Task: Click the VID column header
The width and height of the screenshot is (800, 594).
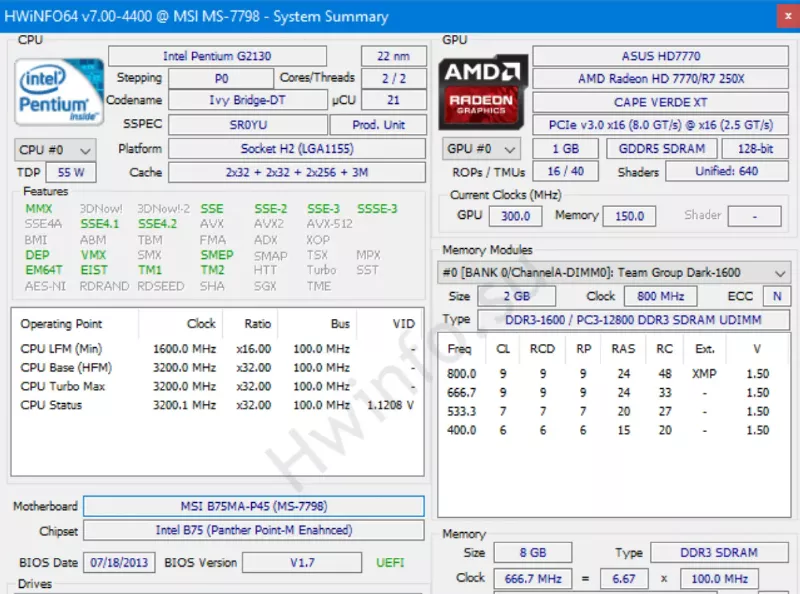Action: coord(404,324)
